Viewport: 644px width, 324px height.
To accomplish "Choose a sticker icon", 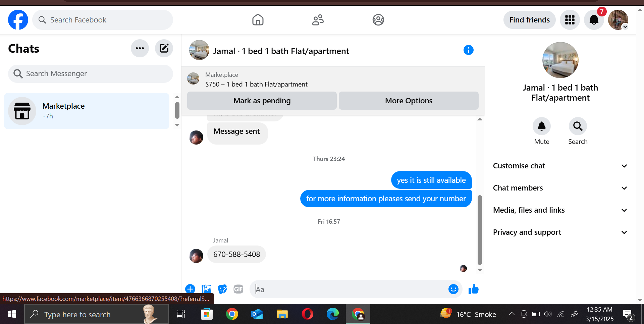I will tap(222, 289).
